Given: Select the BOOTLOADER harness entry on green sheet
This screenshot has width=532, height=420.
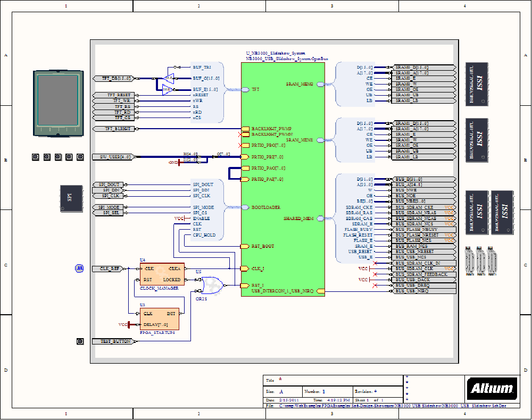Looking at the screenshot, I should click(x=245, y=207).
